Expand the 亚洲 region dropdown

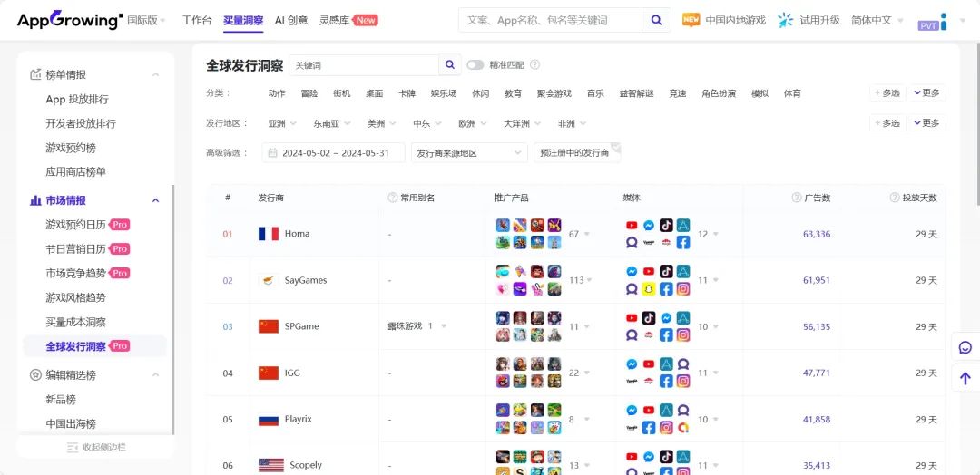tap(282, 123)
